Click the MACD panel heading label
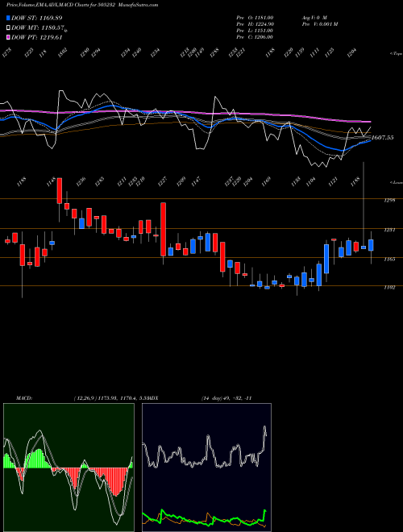This screenshot has height=532, width=403. click(23, 398)
